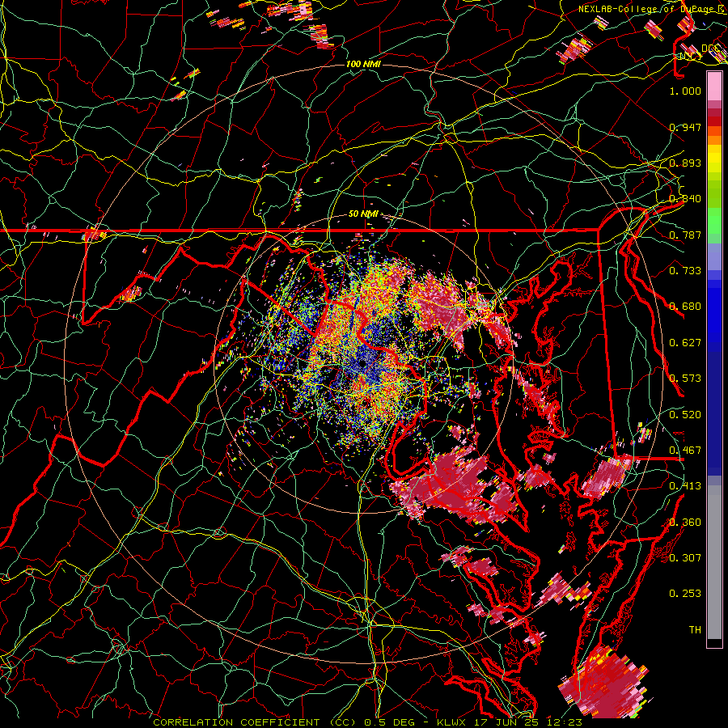This screenshot has height=728, width=728.
Task: Click the 0.573 legend value
Action: [x=685, y=379]
